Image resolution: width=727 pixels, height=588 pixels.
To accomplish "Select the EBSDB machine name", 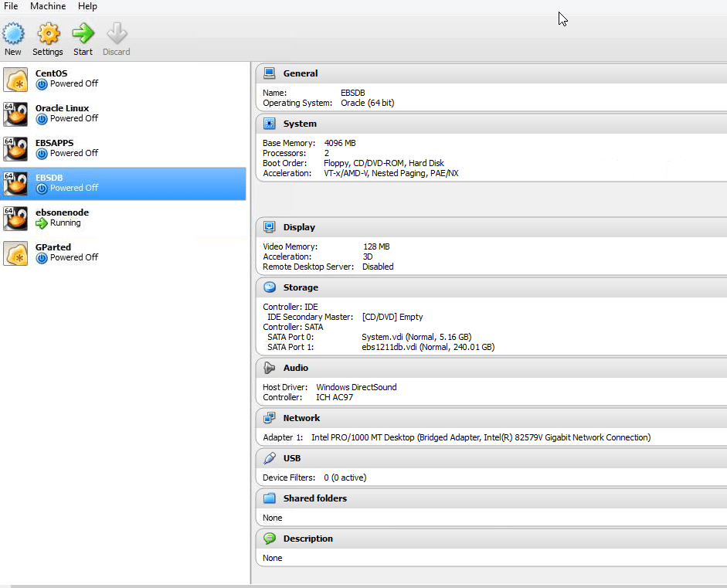I will click(x=49, y=178).
